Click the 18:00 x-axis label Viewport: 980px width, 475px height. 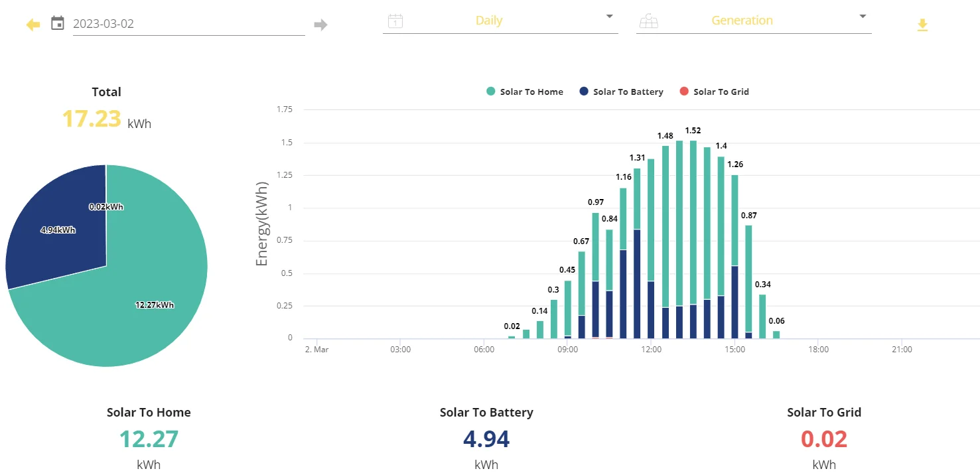(818, 350)
